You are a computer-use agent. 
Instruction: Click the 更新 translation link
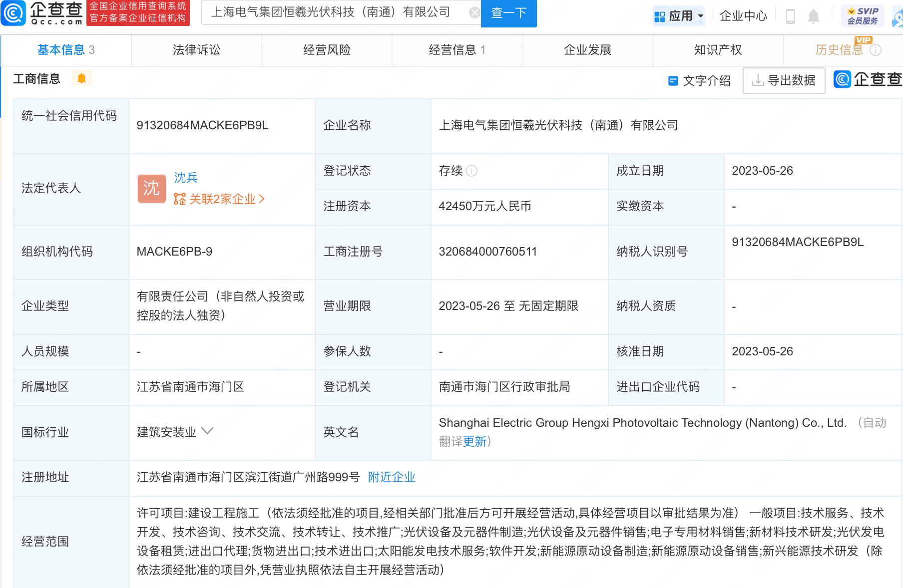474,442
